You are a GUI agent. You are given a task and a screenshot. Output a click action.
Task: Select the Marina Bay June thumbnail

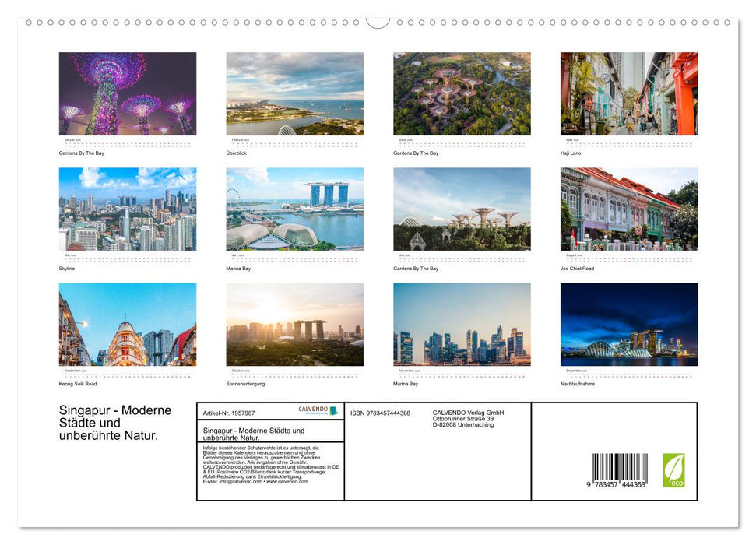pyautogui.click(x=294, y=208)
